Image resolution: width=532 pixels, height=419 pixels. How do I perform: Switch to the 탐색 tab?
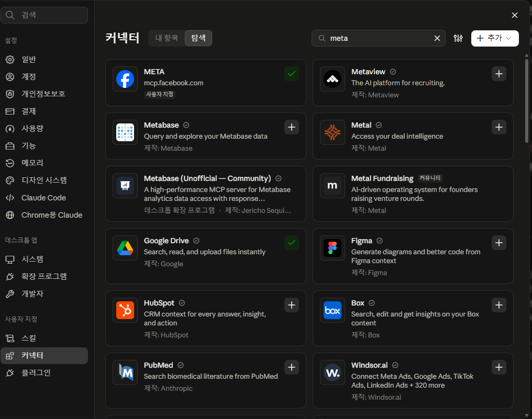click(x=198, y=38)
